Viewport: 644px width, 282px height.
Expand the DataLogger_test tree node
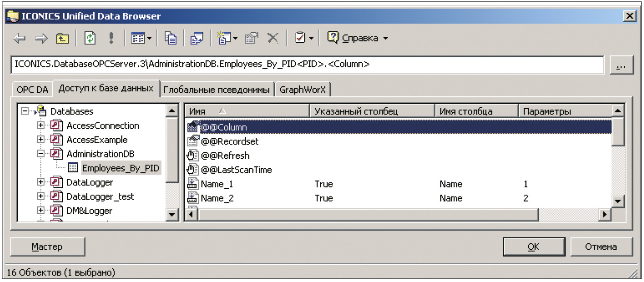tap(41, 196)
